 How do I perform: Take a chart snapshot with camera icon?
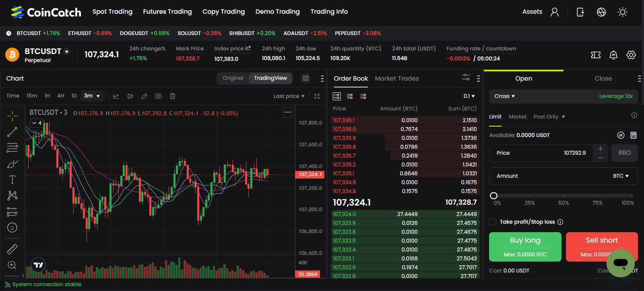[159, 96]
